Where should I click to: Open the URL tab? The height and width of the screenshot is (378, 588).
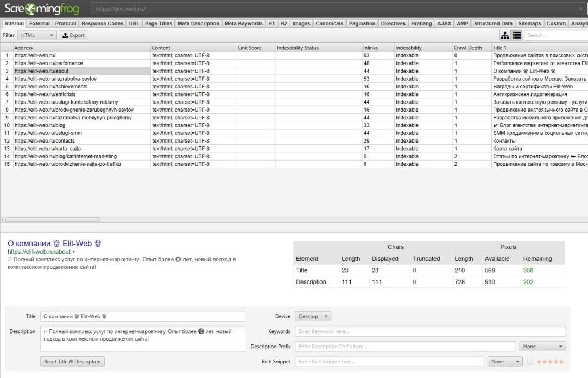click(134, 23)
